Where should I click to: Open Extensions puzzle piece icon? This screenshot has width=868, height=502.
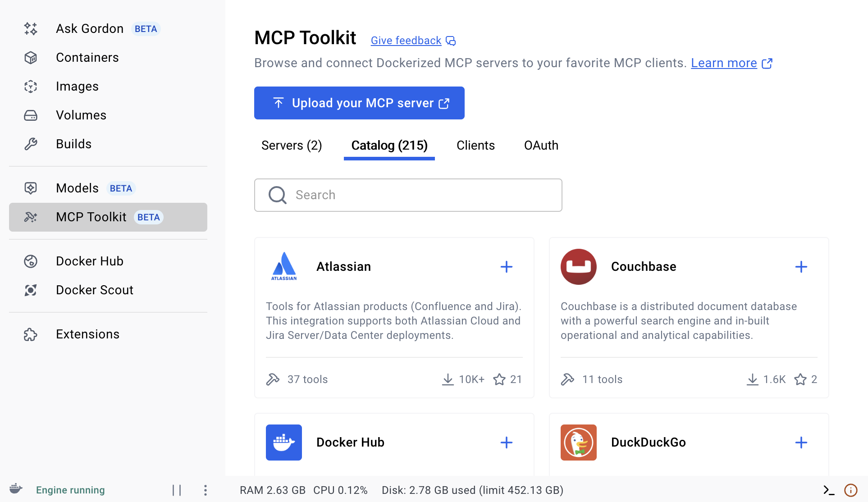tap(31, 334)
